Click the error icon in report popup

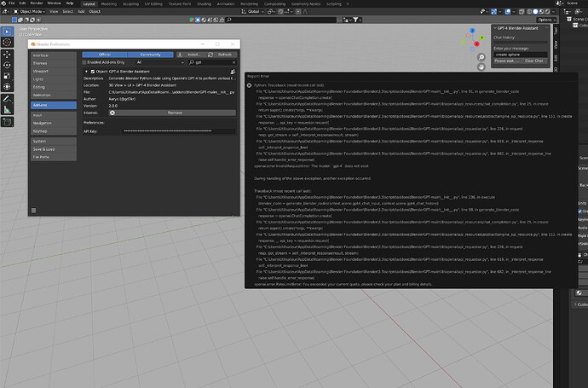(x=249, y=85)
